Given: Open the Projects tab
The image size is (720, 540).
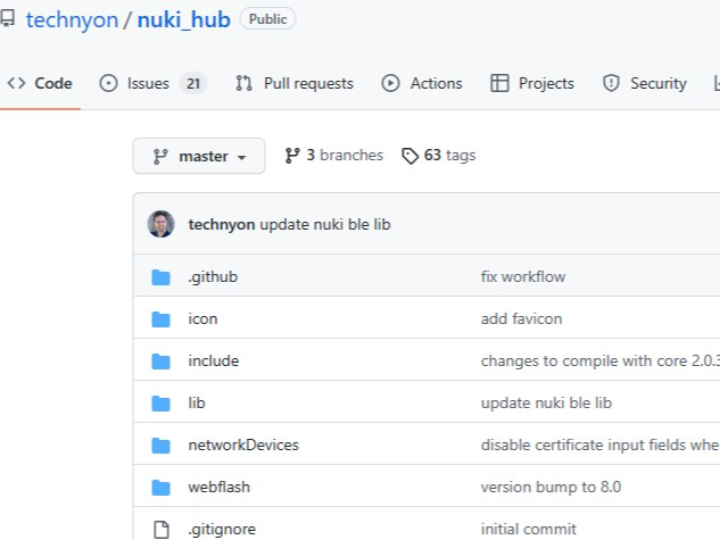Looking at the screenshot, I should pos(532,84).
